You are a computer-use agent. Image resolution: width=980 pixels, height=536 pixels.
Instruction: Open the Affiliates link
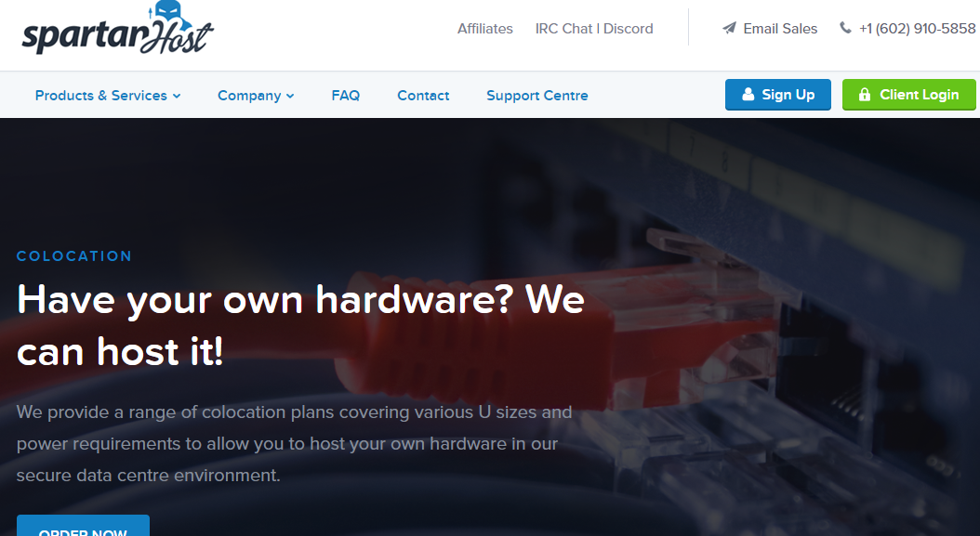pyautogui.click(x=484, y=29)
